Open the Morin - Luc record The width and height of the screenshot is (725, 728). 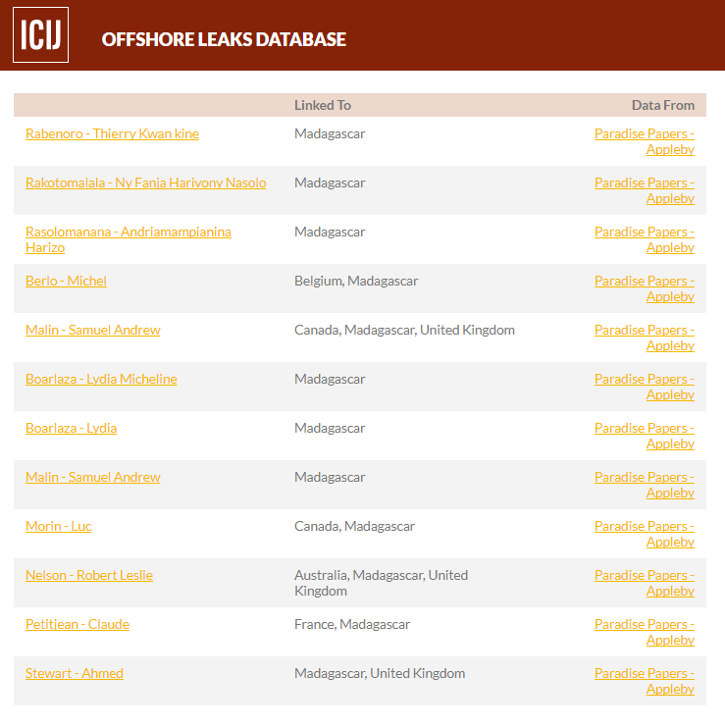coord(59,527)
